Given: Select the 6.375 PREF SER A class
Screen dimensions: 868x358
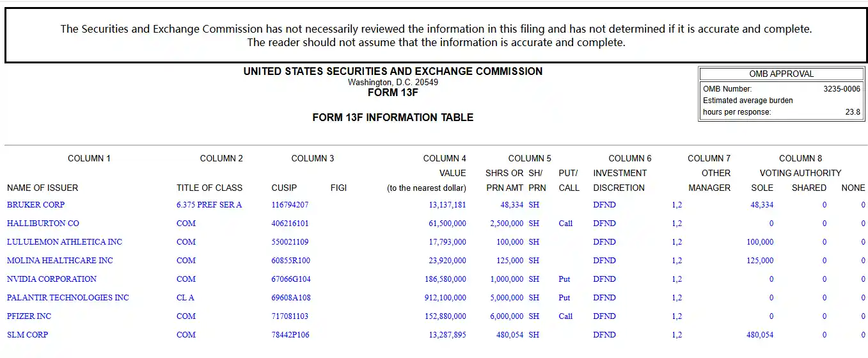Looking at the screenshot, I should pos(209,205).
